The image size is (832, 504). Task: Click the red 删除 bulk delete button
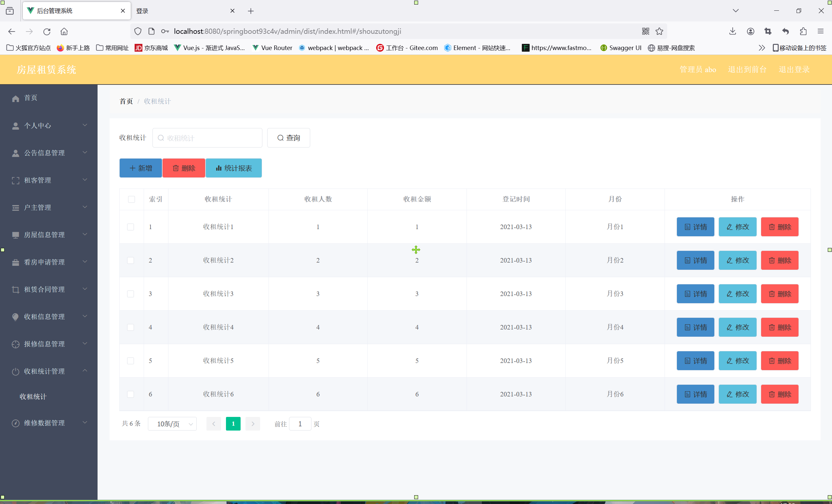tap(184, 168)
